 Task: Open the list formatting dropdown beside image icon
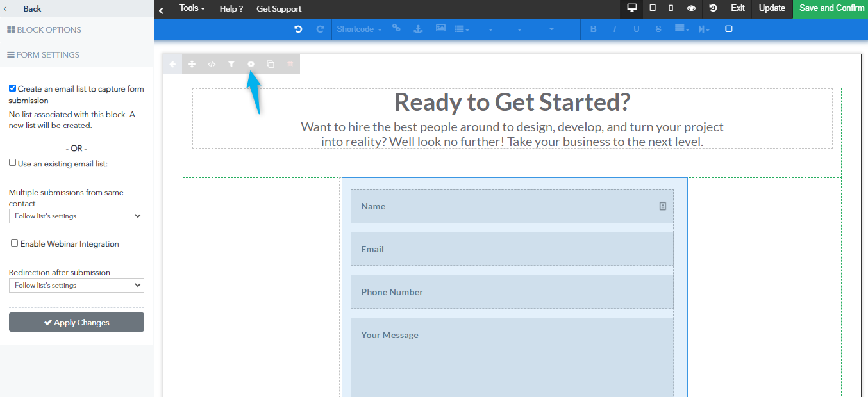[462, 29]
